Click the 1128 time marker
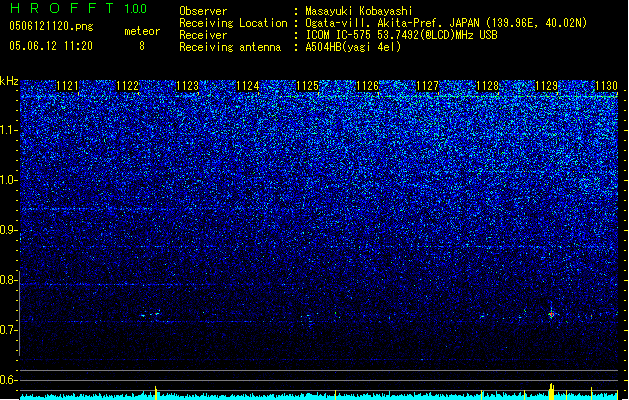The width and height of the screenshot is (629, 400). click(x=487, y=86)
